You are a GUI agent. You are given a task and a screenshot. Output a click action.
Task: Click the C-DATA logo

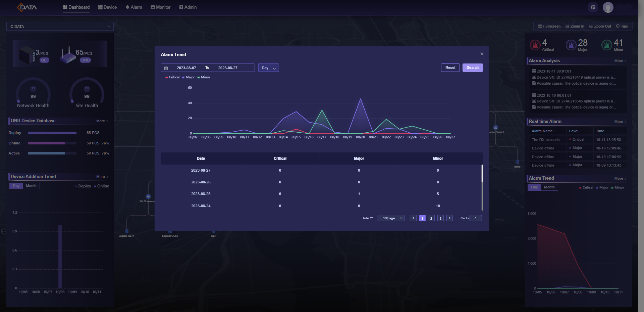click(27, 7)
